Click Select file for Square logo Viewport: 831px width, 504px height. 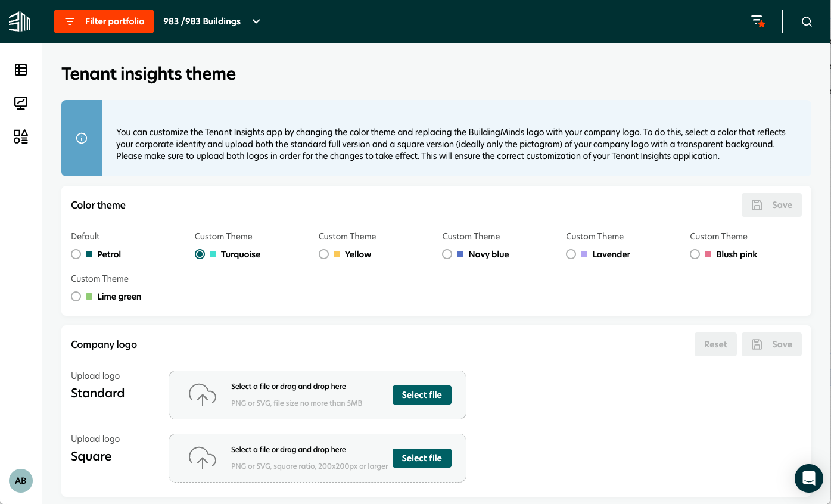click(x=422, y=458)
